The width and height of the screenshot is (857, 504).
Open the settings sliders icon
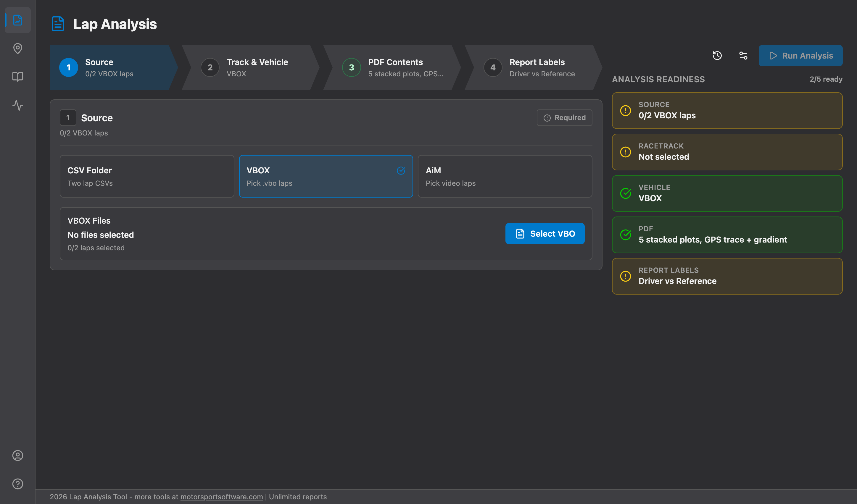pos(743,55)
